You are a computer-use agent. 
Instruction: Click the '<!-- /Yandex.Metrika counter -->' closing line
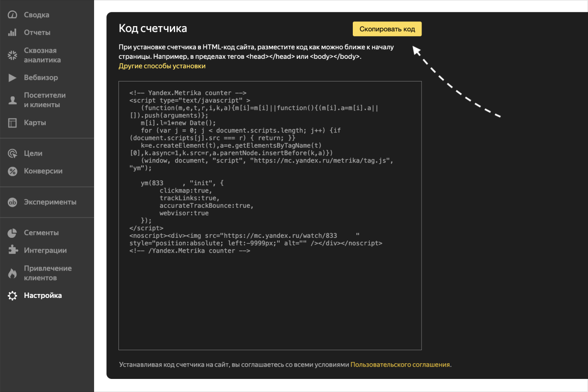tap(190, 251)
